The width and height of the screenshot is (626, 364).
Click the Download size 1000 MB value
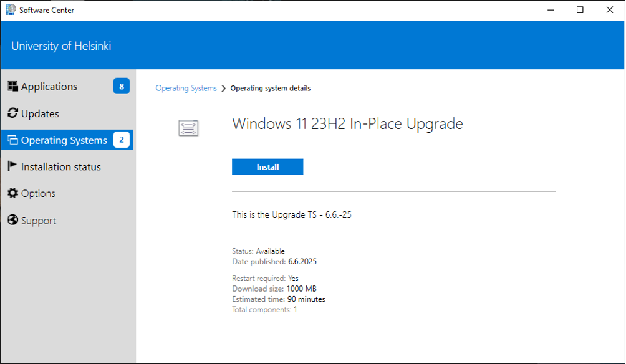point(301,289)
